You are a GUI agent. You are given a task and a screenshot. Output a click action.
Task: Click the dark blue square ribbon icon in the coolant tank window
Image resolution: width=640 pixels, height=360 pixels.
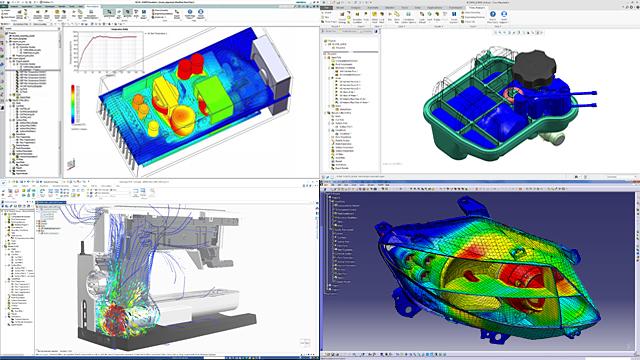pos(454,14)
